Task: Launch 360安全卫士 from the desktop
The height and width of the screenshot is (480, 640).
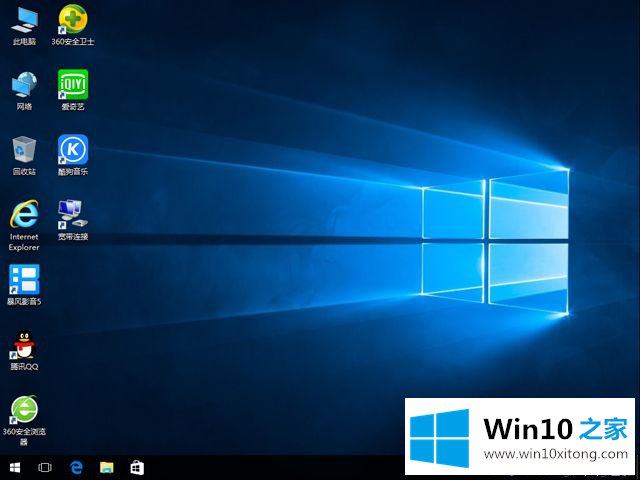Action: point(72,19)
